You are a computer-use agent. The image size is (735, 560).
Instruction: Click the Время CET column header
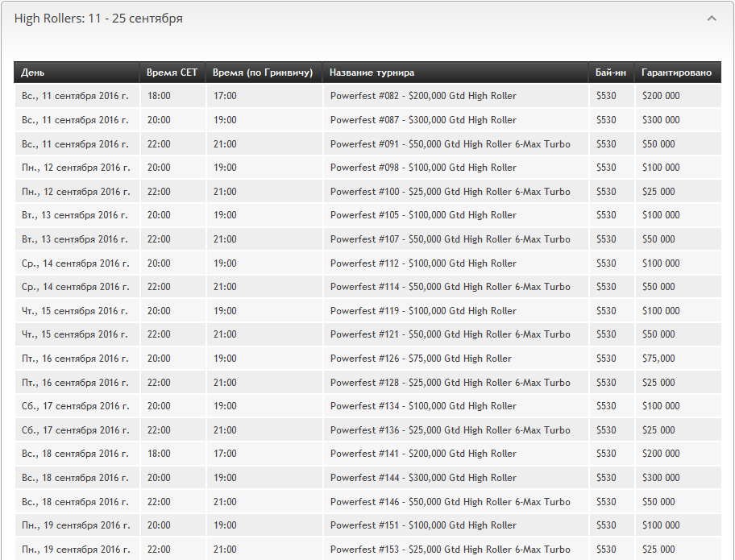[x=172, y=73]
